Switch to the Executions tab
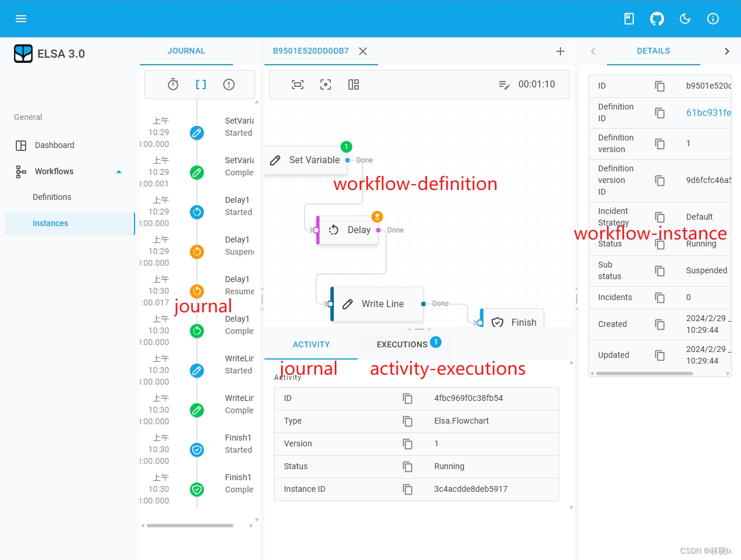Viewport: 741px width, 560px height. coord(402,344)
